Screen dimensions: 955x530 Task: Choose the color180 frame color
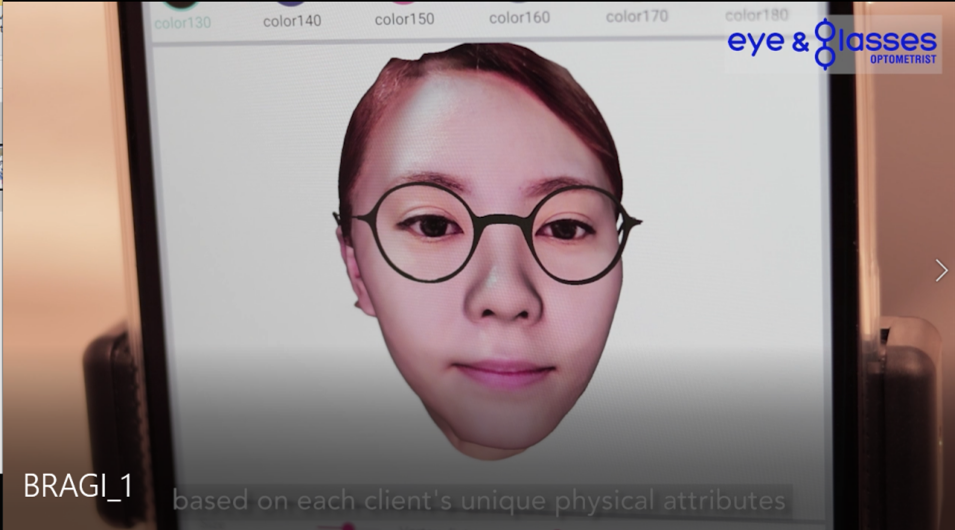tap(756, 14)
